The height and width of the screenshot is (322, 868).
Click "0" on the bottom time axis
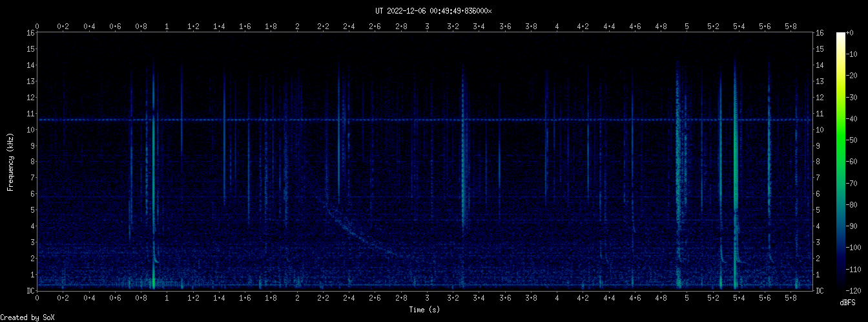[x=37, y=298]
